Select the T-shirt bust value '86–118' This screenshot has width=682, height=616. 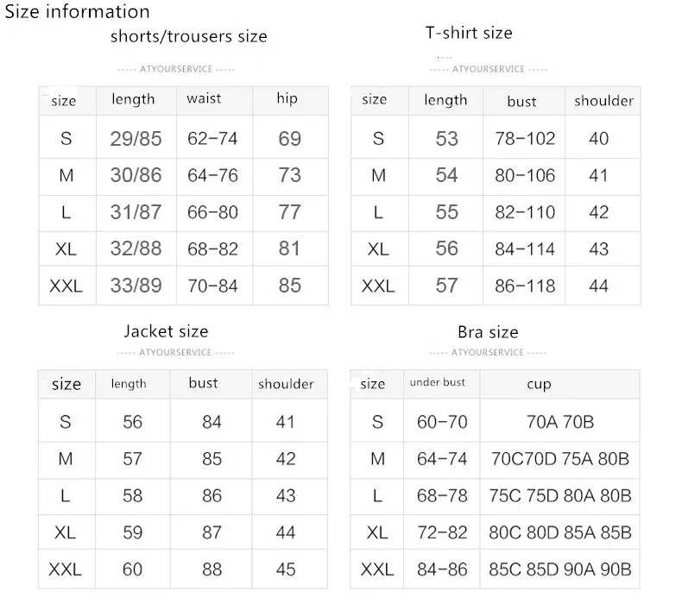(525, 286)
